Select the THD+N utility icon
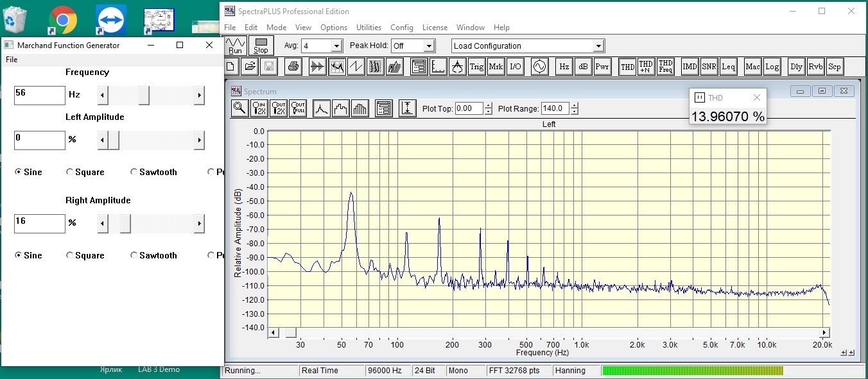Image resolution: width=868 pixels, height=379 pixels. click(x=646, y=66)
